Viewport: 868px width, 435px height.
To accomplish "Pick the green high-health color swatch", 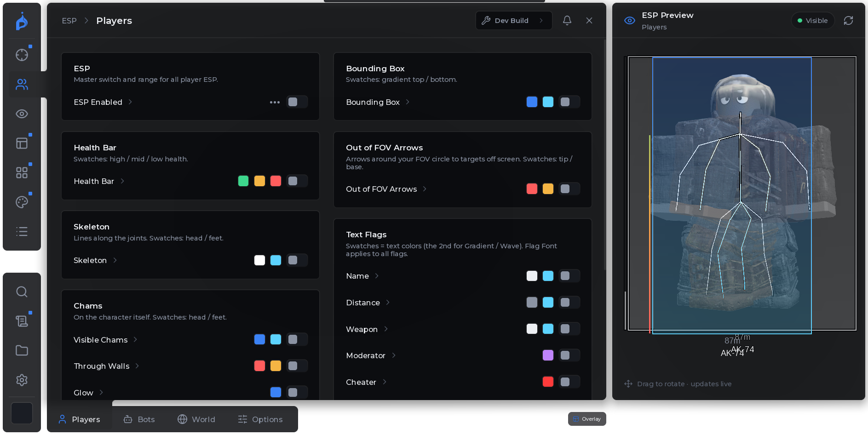I will click(x=243, y=181).
